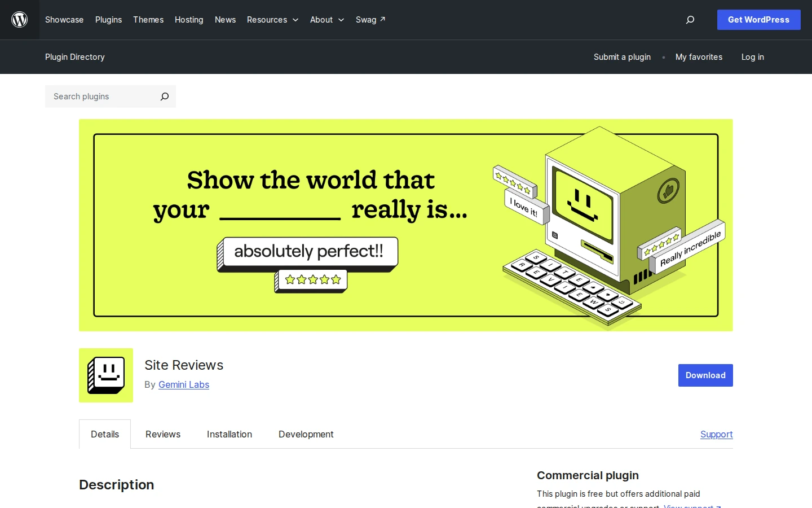Open the Themes menu item

[148, 20]
